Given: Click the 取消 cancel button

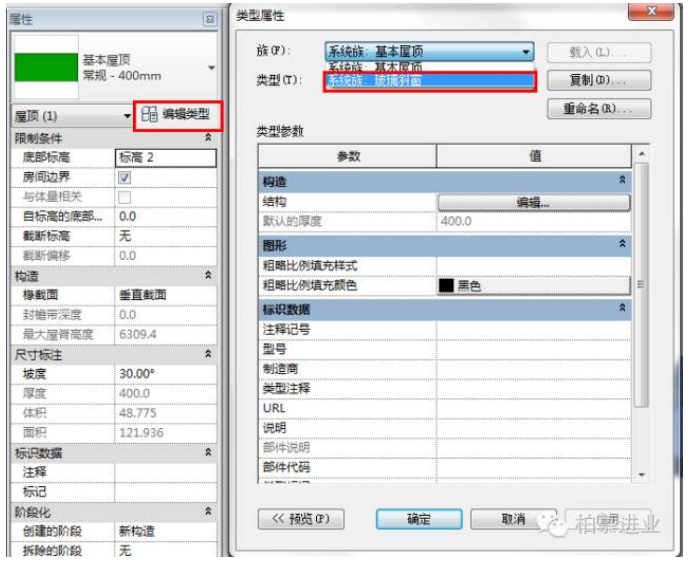Looking at the screenshot, I should tap(513, 519).
